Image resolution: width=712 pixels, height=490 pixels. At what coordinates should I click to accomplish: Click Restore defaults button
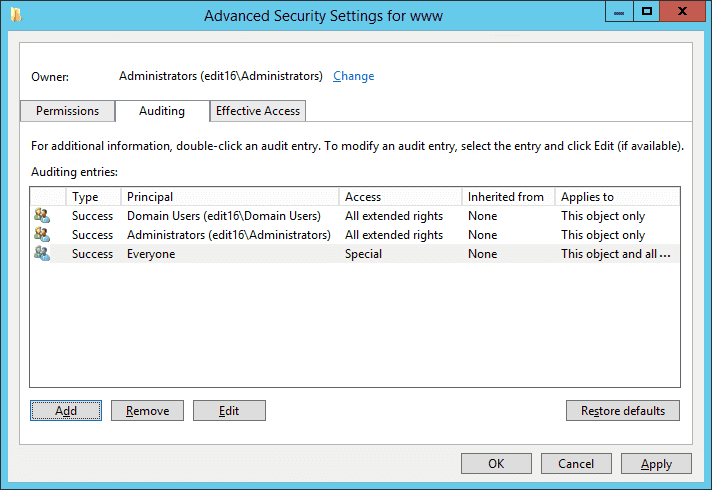tap(623, 411)
